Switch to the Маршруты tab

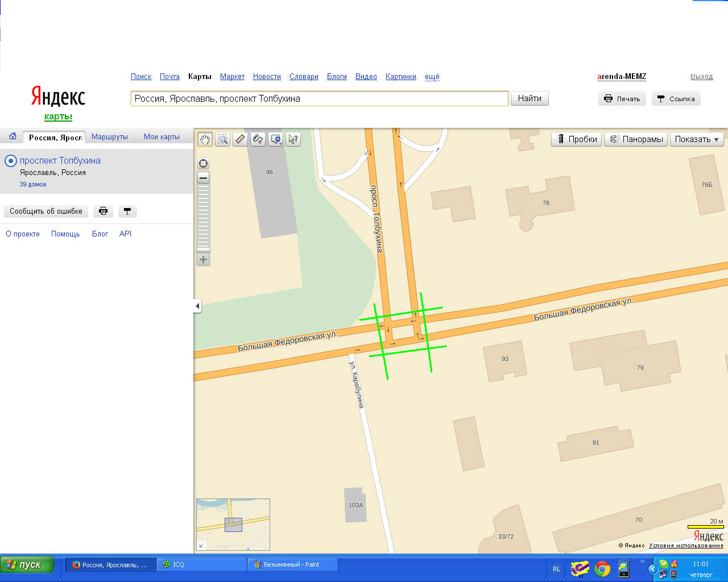click(x=110, y=137)
